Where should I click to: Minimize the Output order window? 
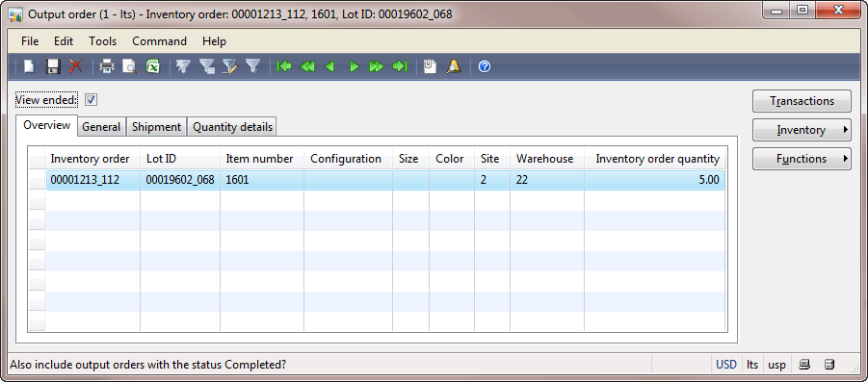pyautogui.click(x=776, y=11)
